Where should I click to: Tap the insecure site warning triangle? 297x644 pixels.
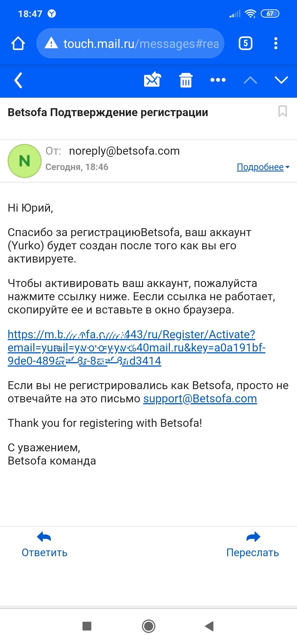point(51,43)
